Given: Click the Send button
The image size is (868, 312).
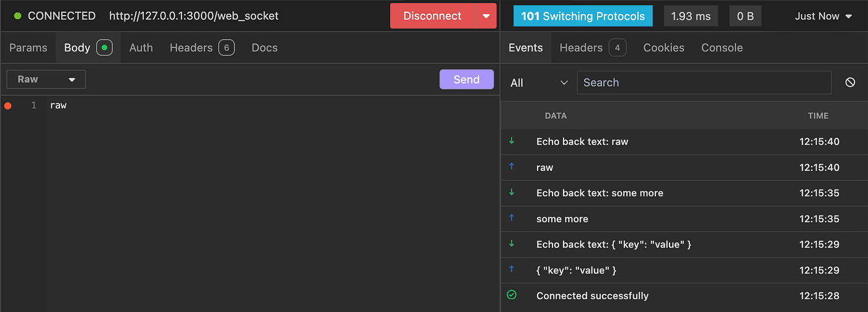Looking at the screenshot, I should coord(466,79).
